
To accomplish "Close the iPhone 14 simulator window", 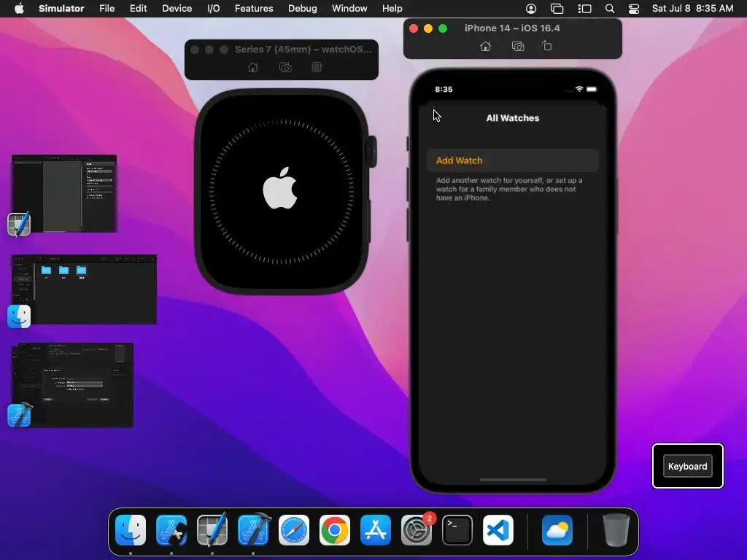I will click(414, 28).
